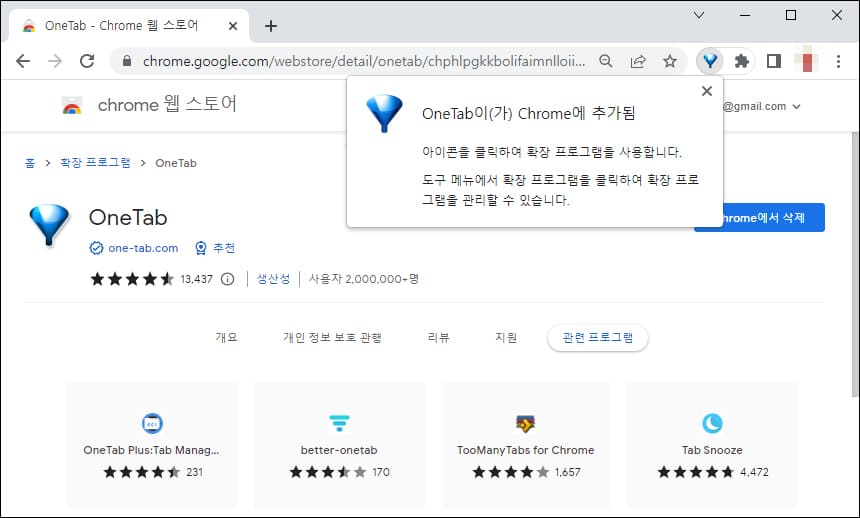Go forward with the forward arrow
Screen dimensions: 860x518
pyautogui.click(x=55, y=61)
